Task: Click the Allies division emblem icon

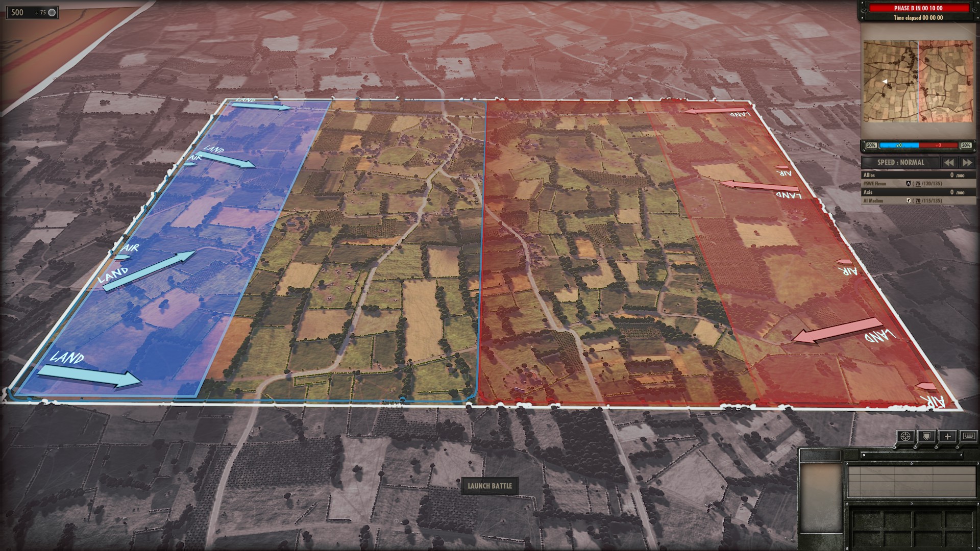Action: point(909,184)
